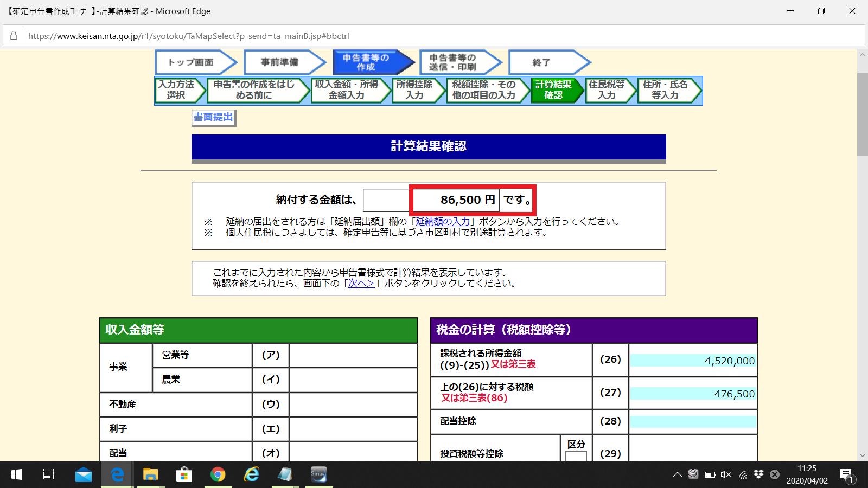Open the Windows notification center

pyautogui.click(x=846, y=474)
